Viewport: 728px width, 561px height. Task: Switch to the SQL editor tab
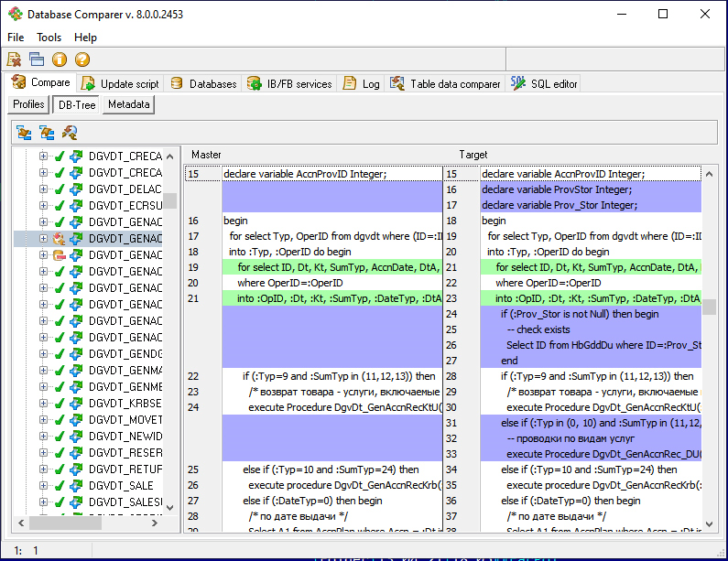[x=544, y=83]
